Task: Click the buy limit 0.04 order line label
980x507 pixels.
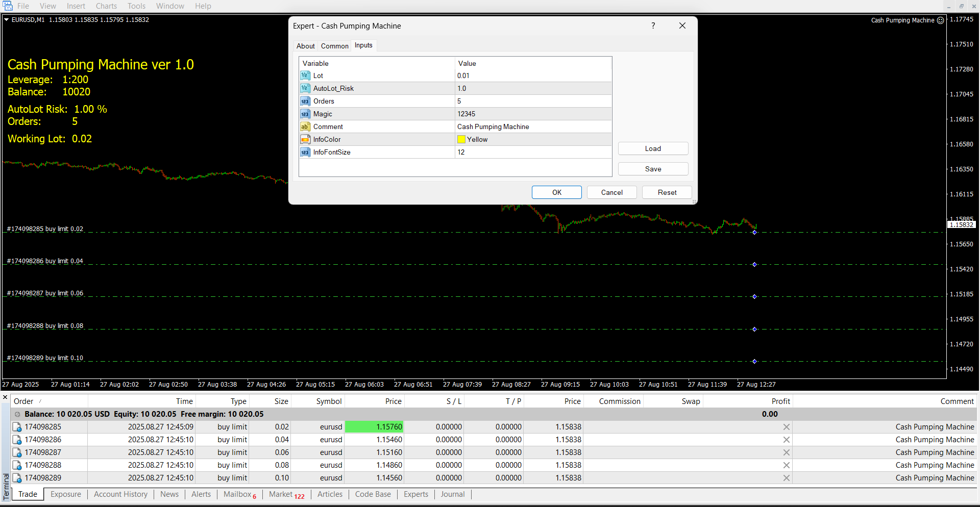Action: point(45,261)
